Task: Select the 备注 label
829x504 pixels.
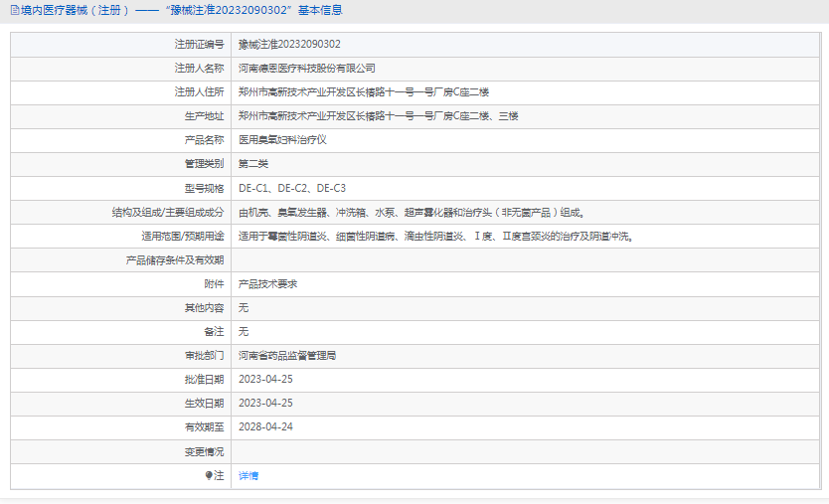Action: 214,332
